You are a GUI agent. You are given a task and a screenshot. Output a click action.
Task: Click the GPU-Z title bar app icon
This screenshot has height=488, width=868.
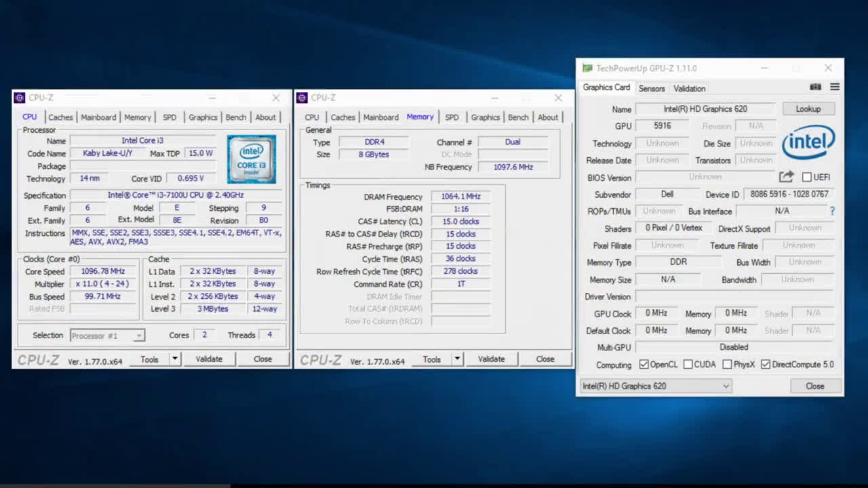(x=587, y=68)
